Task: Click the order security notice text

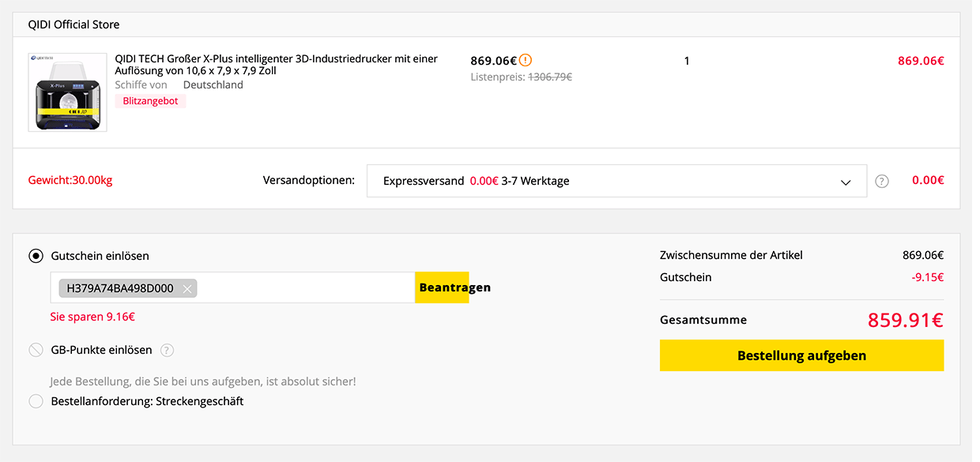Action: point(203,381)
